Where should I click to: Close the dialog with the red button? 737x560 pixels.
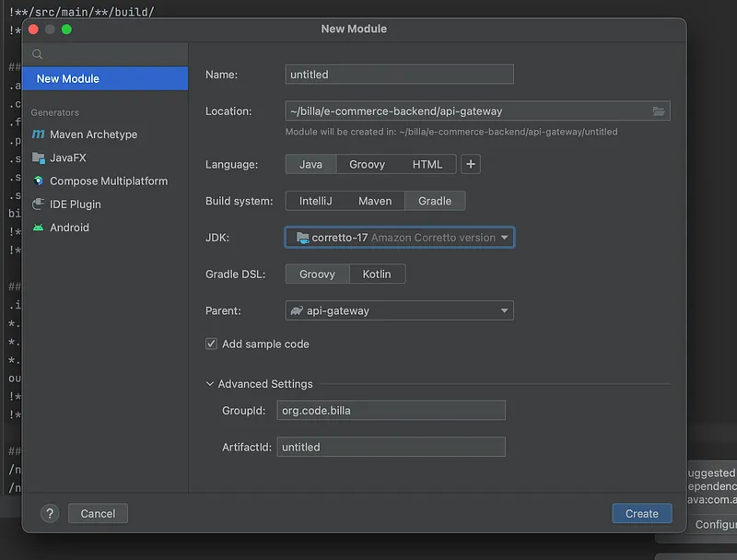point(33,29)
